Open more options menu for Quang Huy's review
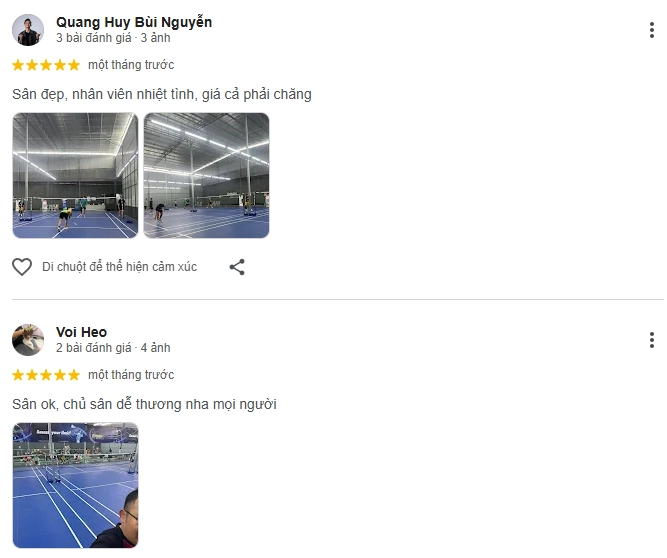This screenshot has height=558, width=667. click(652, 30)
